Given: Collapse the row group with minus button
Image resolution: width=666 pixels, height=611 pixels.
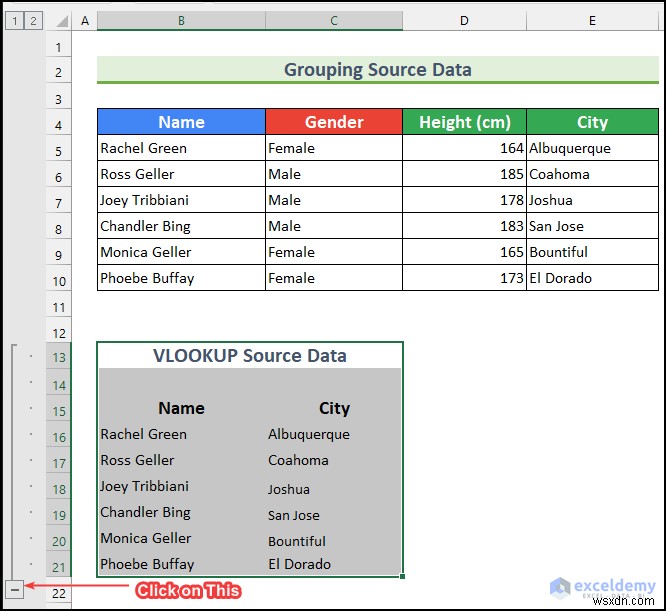Looking at the screenshot, I should [x=14, y=590].
